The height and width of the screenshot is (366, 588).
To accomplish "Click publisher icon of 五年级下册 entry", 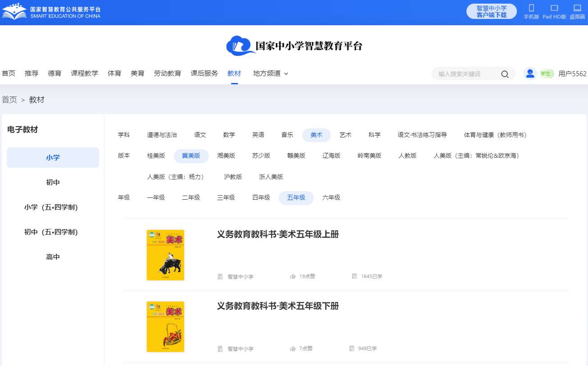I will [220, 349].
